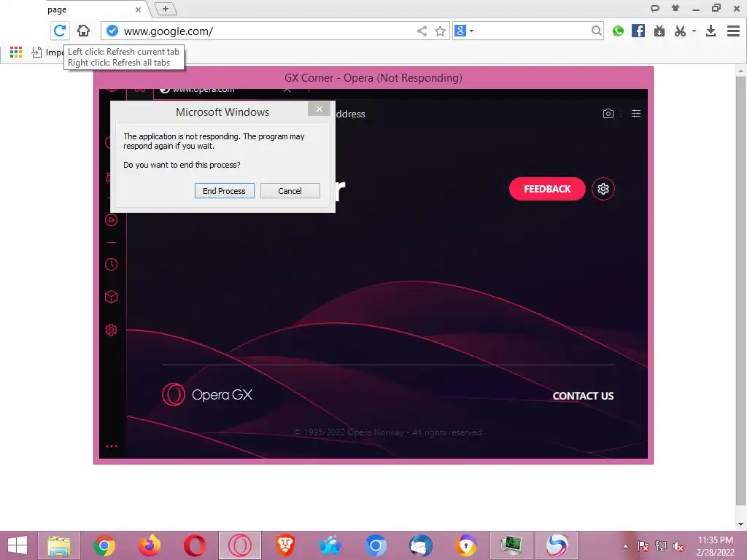Open File Explorer from the taskbar

[59, 545]
